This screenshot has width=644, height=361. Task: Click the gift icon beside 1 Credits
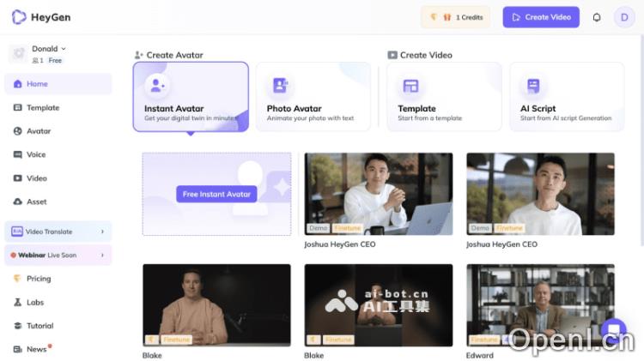(x=447, y=17)
